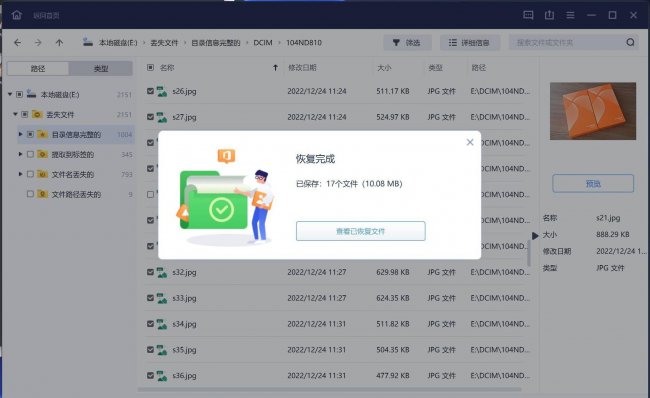Click the preview panel collapse arrow
Viewport: 650px width, 398px height.
[535, 235]
